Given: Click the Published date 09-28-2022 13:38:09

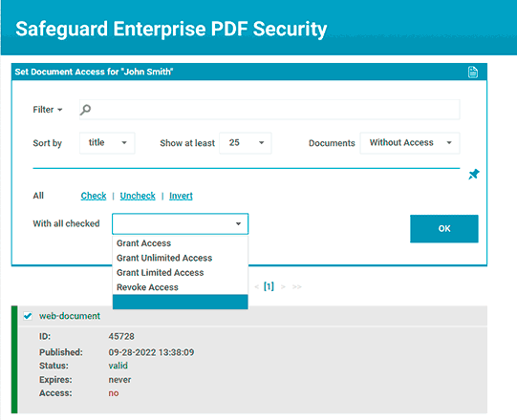Looking at the screenshot, I should coord(151,352).
